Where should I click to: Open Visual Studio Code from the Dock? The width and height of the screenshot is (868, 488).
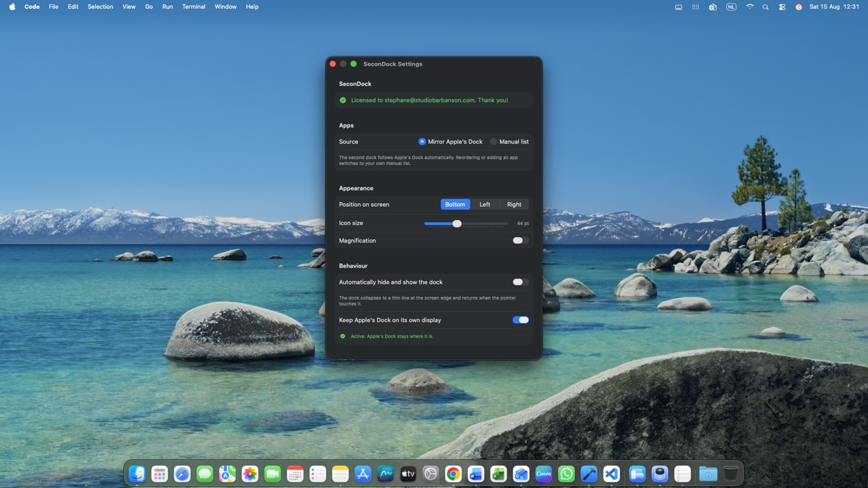(612, 474)
